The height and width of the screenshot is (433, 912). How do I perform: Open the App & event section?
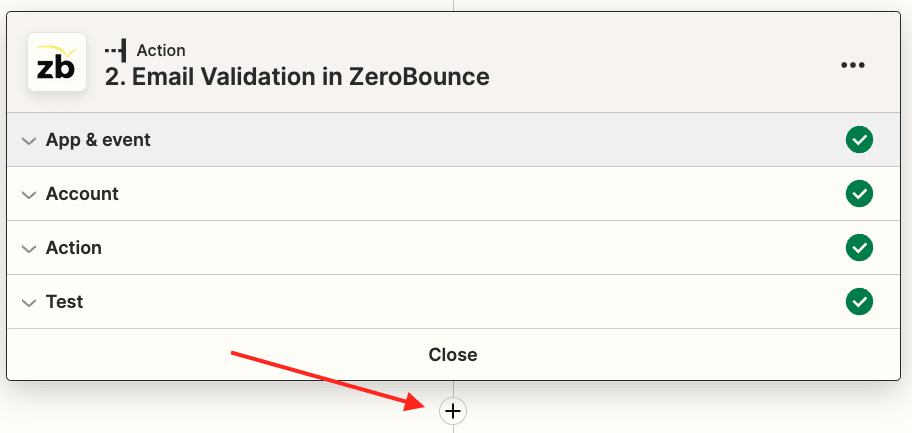(x=98, y=140)
